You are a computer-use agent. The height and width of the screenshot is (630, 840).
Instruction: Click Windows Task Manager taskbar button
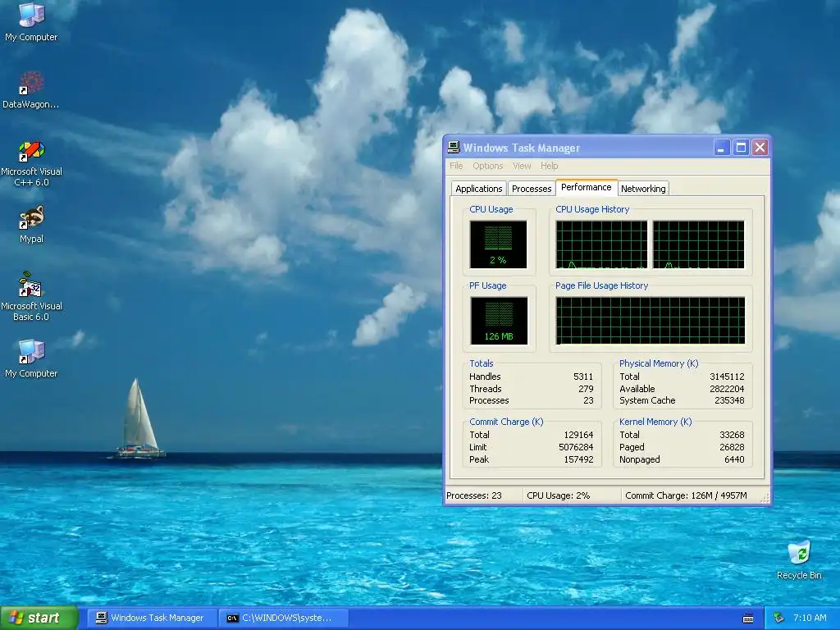152,618
